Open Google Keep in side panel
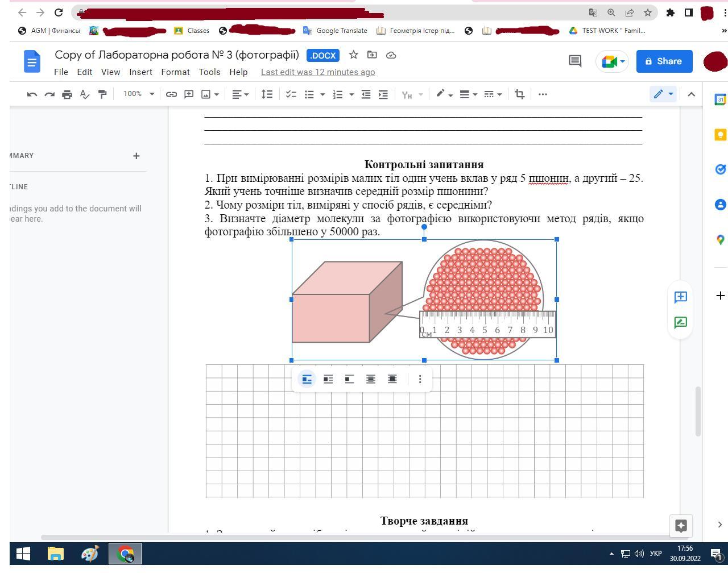This screenshot has height=582, width=728. pyautogui.click(x=720, y=135)
